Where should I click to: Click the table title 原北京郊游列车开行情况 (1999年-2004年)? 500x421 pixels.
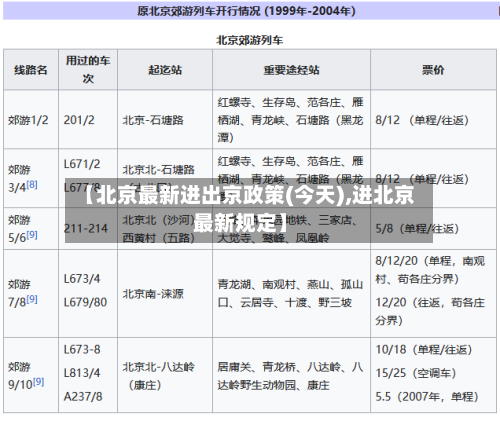click(x=246, y=11)
